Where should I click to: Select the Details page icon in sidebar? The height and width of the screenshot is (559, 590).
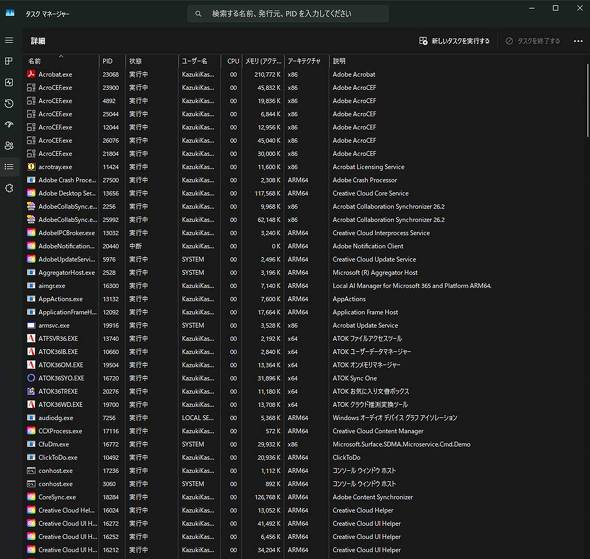click(x=9, y=167)
